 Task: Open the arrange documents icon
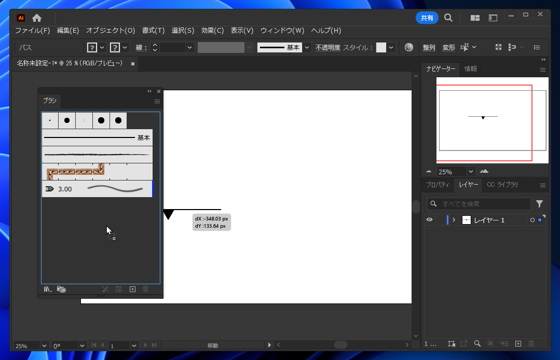click(475, 18)
